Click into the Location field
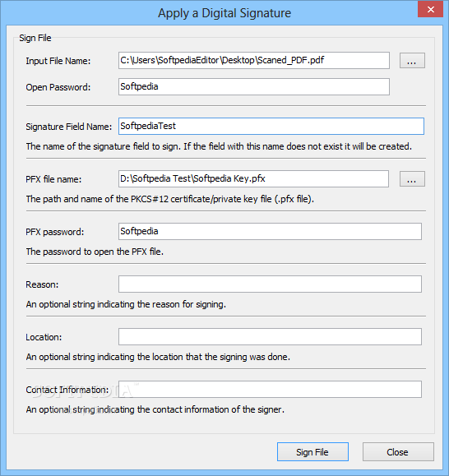Screen dimensions: 449x476 point(270,337)
